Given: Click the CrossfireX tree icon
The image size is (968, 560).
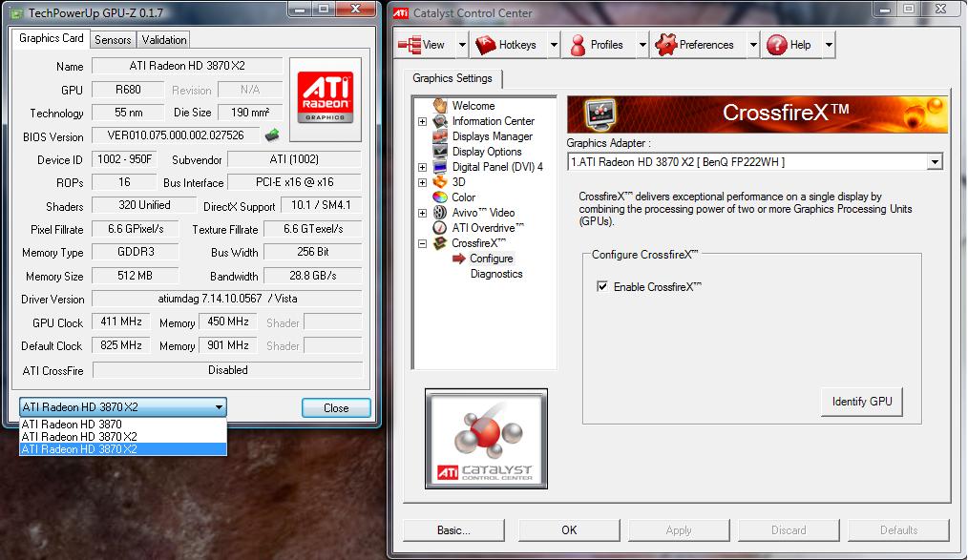Looking at the screenshot, I should click(x=439, y=243).
